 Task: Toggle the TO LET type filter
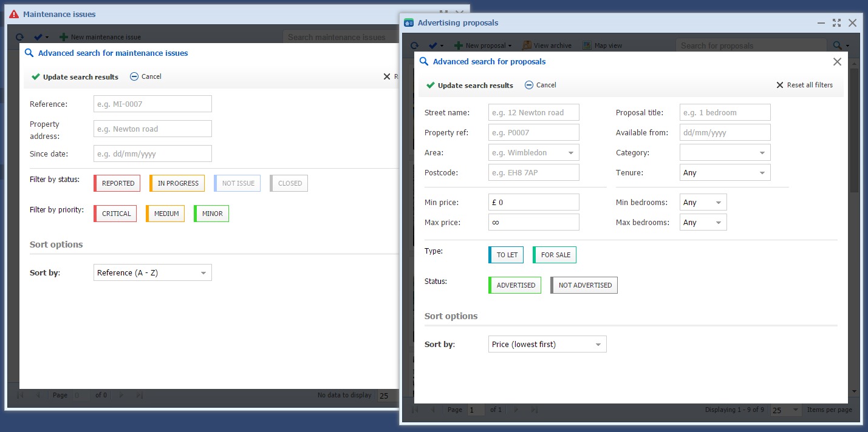pyautogui.click(x=506, y=255)
